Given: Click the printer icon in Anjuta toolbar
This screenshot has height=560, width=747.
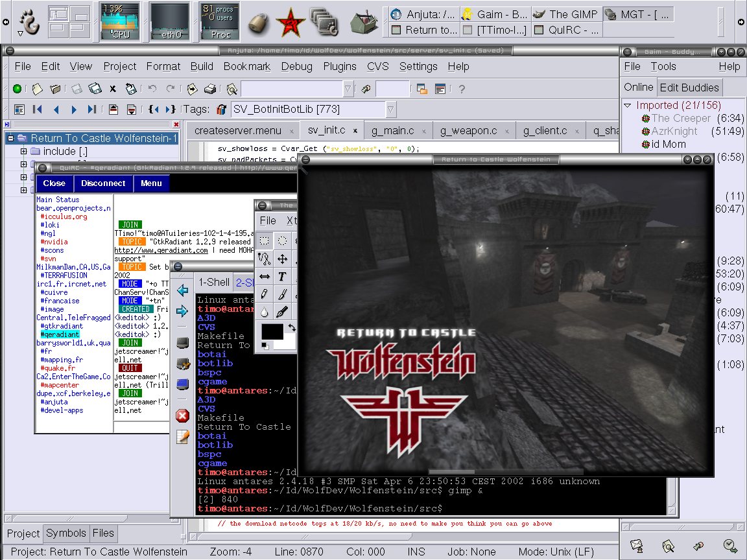Looking at the screenshot, I should click(210, 89).
